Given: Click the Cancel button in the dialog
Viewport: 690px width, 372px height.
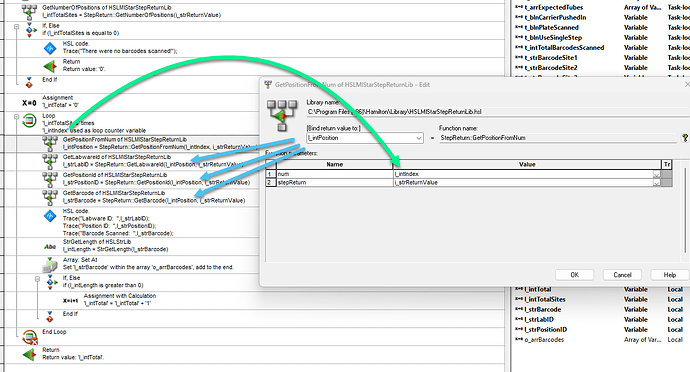Looking at the screenshot, I should [x=622, y=275].
